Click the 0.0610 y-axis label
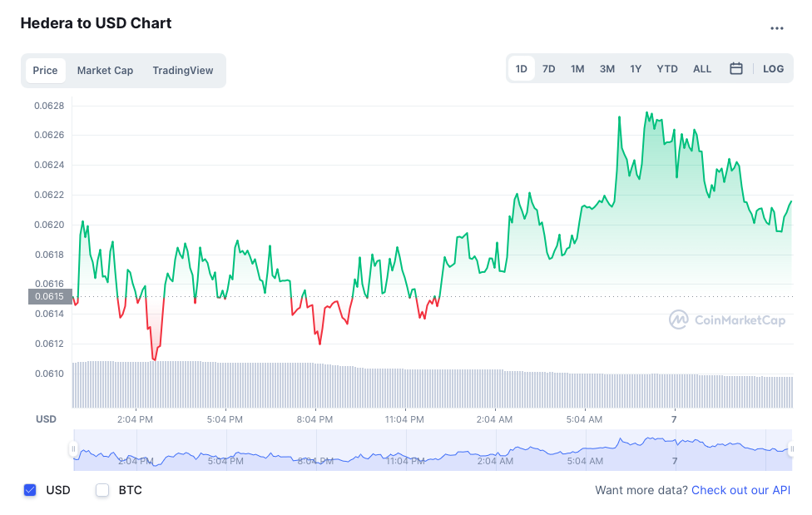 (49, 374)
